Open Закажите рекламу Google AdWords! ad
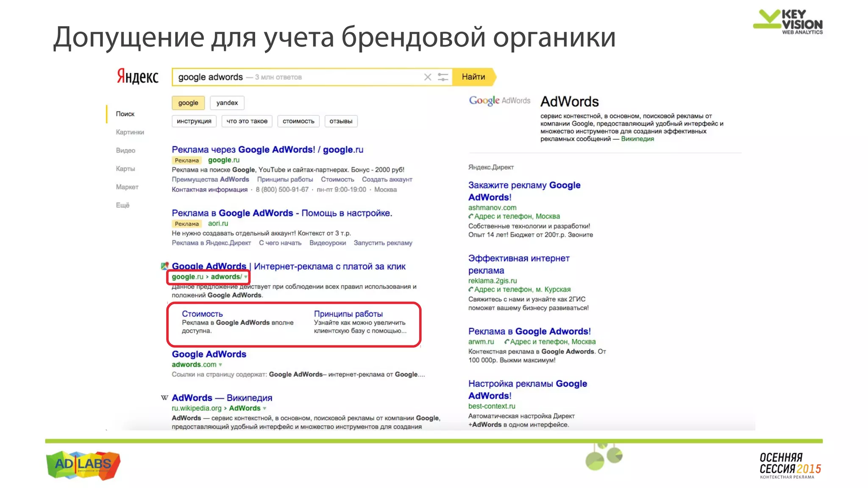Image resolution: width=868 pixels, height=488 pixels. tap(524, 191)
